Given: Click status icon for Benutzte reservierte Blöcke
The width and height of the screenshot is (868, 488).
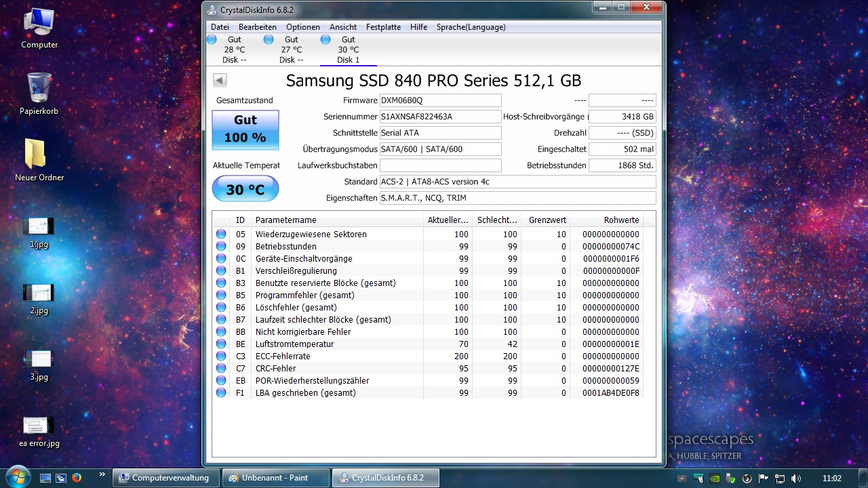Looking at the screenshot, I should click(221, 283).
